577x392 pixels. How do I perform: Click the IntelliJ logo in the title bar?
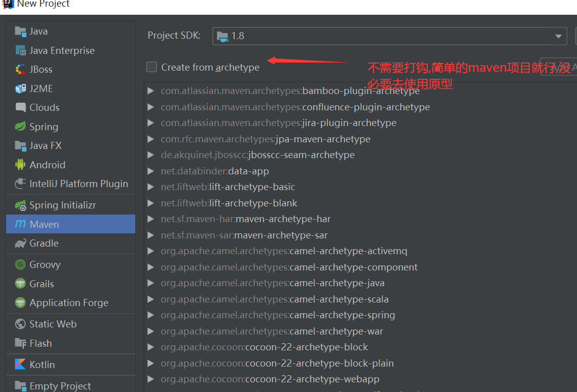(8, 4)
